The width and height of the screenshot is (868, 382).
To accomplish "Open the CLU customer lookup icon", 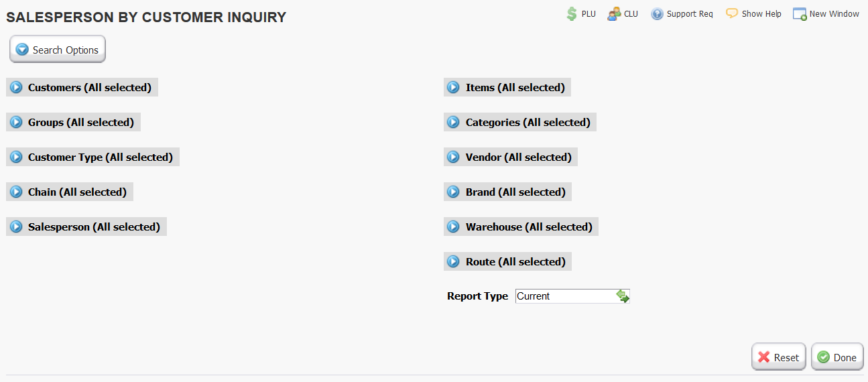I will (x=613, y=13).
